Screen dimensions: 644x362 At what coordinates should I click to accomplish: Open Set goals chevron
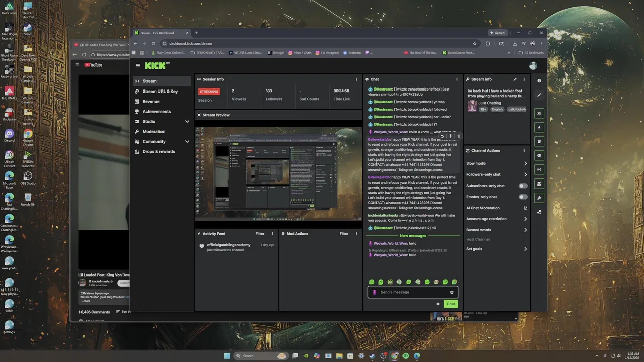click(x=526, y=249)
